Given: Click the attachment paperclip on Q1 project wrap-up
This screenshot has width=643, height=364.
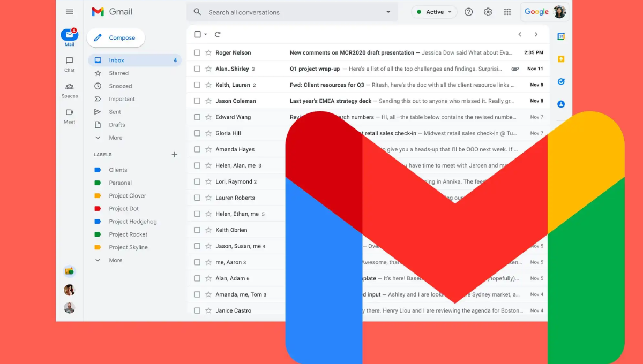Looking at the screenshot, I should 515,69.
